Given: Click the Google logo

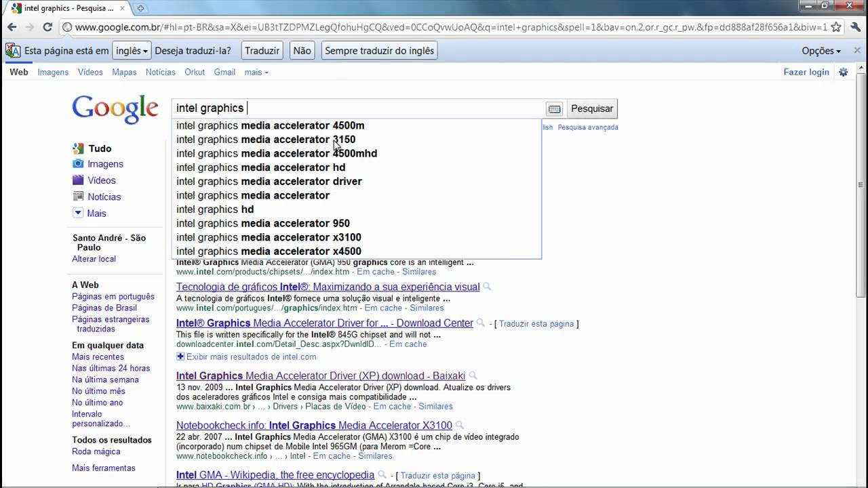Looking at the screenshot, I should (x=115, y=110).
